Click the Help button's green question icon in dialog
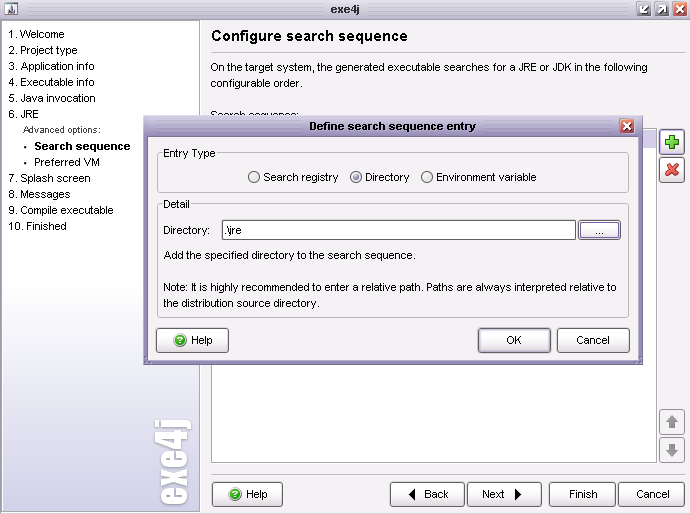Image resolution: width=690 pixels, height=514 pixels. coord(180,340)
